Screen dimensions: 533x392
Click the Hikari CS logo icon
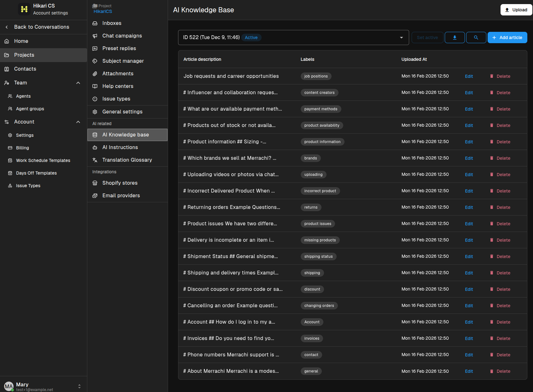pyautogui.click(x=24, y=9)
